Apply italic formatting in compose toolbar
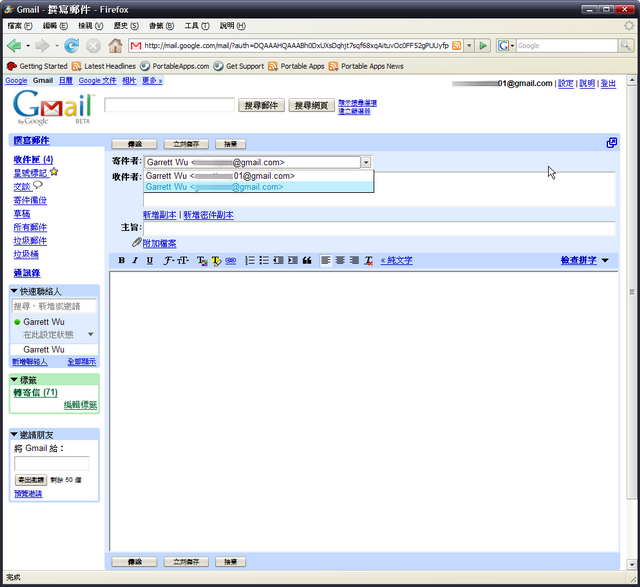Screen dimensions: 640x587 [x=135, y=260]
